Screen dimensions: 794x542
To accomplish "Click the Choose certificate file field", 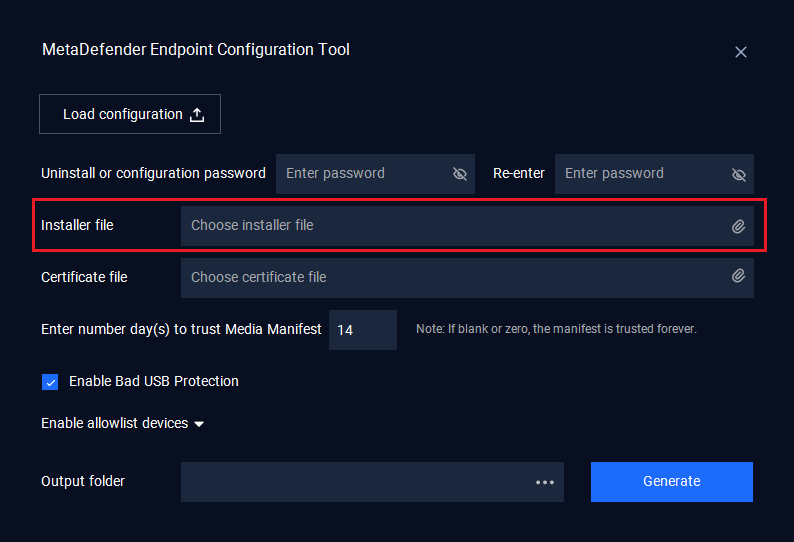I will [x=467, y=278].
